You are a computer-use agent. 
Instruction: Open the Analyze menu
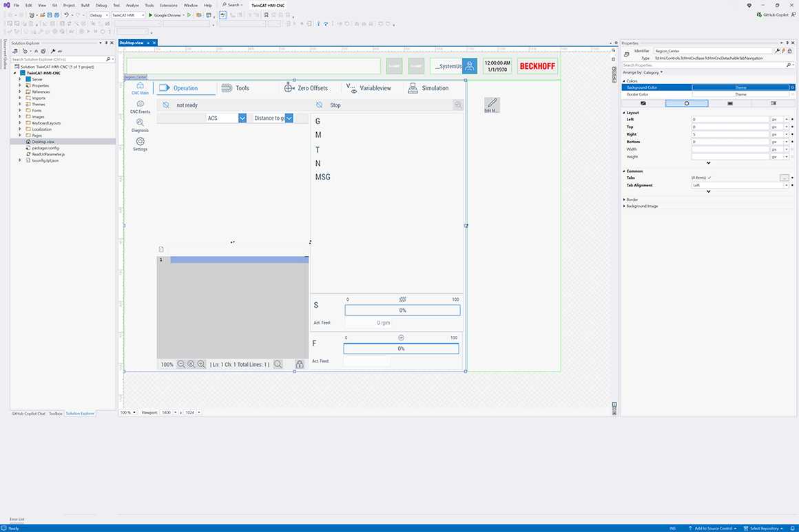point(132,5)
